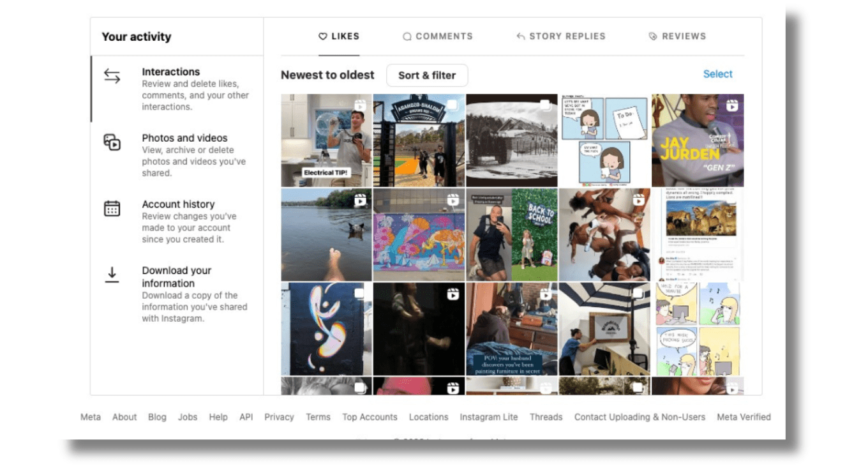Open the Back to School reel thumbnail
The image size is (868, 468).
(x=511, y=234)
